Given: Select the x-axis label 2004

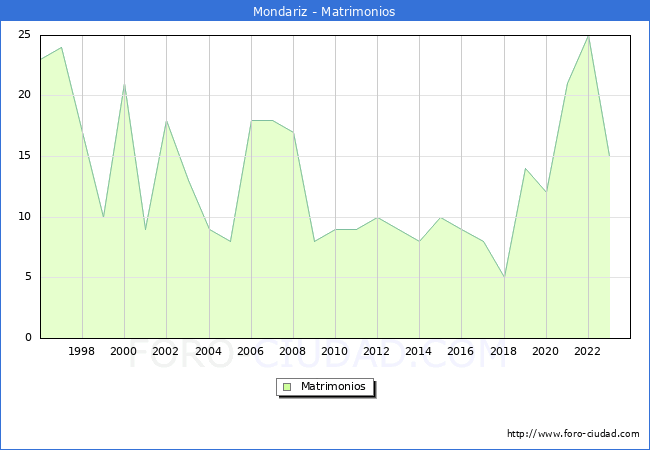Looking at the screenshot, I should tap(209, 351).
